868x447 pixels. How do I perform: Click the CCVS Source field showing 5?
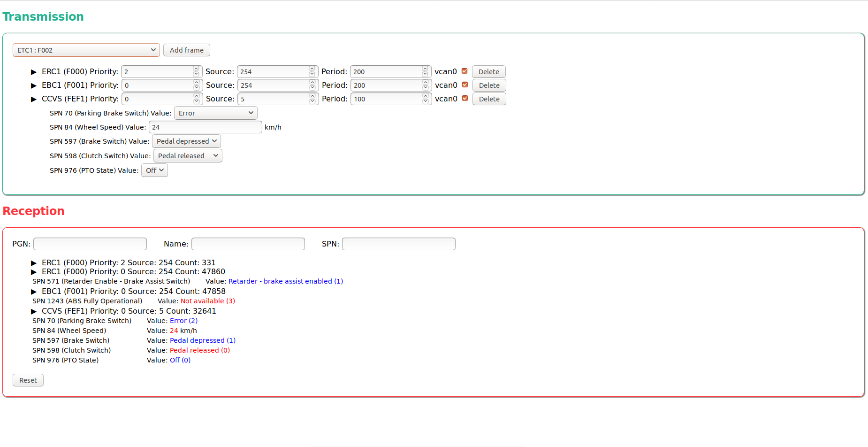click(x=278, y=99)
